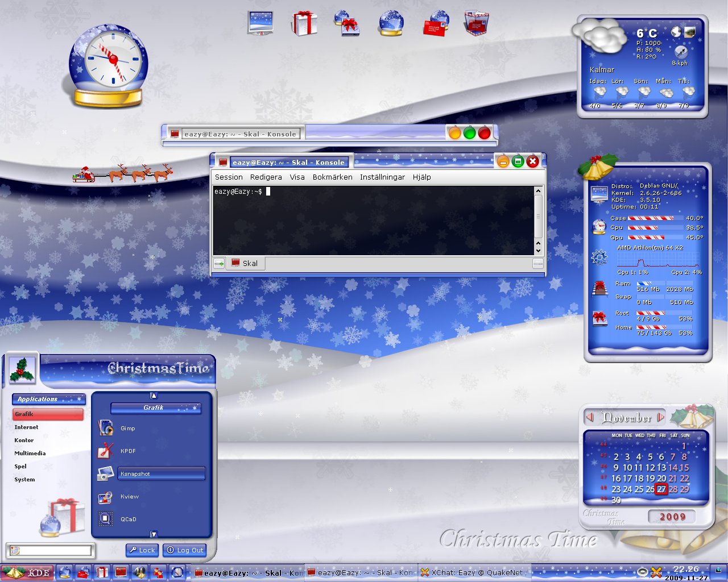Select the Internet category in the menu
Image resolution: width=728 pixels, height=582 pixels.
pos(48,427)
